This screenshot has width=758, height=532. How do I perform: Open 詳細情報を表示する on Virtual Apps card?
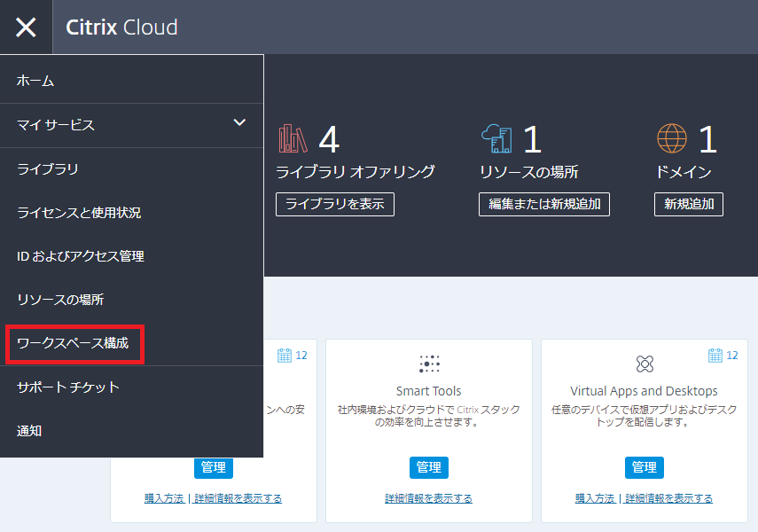click(669, 498)
